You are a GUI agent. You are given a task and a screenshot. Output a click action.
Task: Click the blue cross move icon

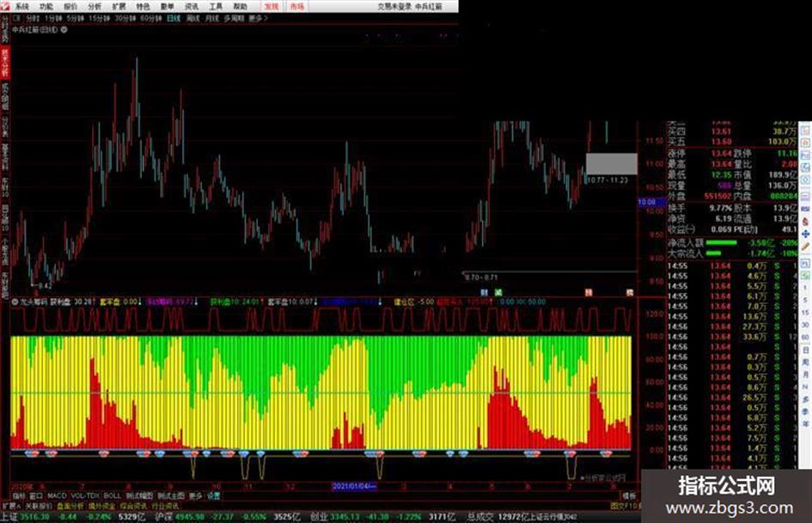point(805,234)
